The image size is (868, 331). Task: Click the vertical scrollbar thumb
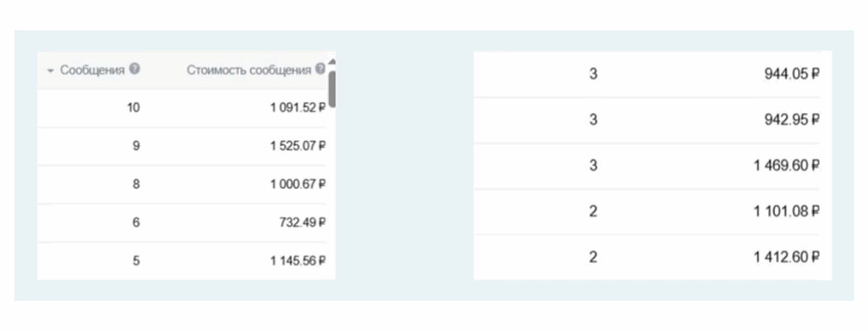(x=332, y=89)
